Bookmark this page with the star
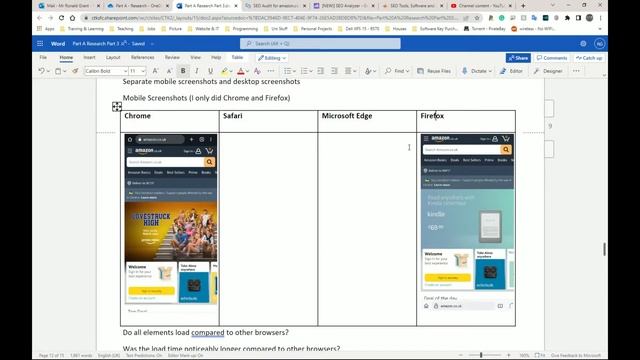Viewport: 640px width, 360px height. [x=477, y=18]
